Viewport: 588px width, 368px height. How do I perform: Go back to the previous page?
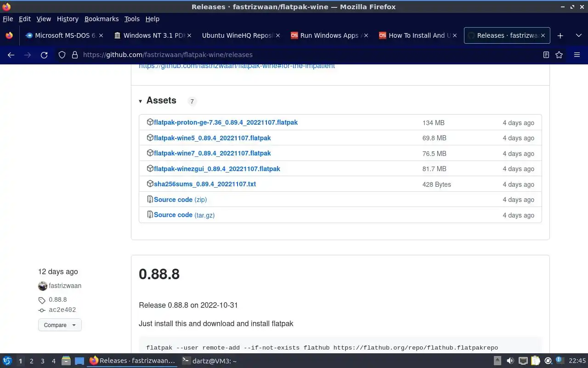[11, 55]
